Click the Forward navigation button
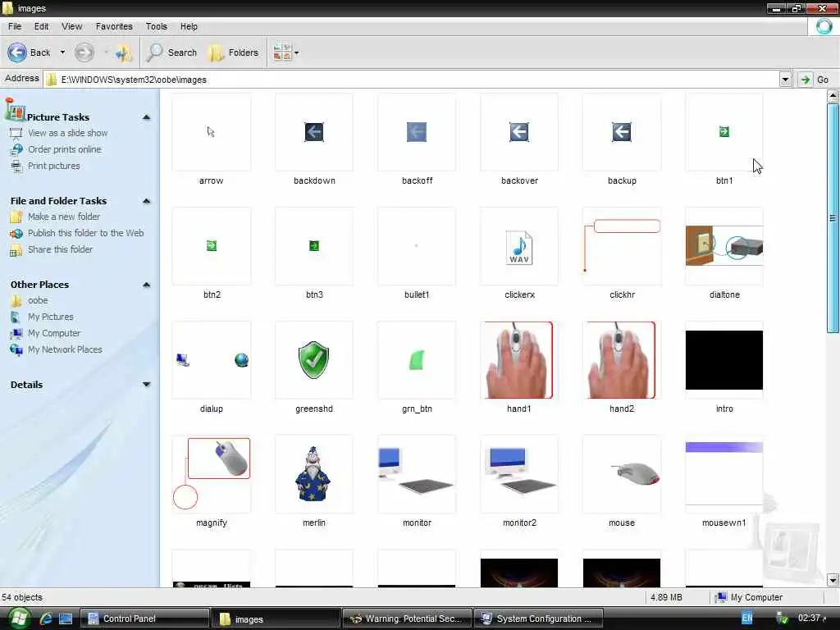The width and height of the screenshot is (840, 630). click(84, 52)
